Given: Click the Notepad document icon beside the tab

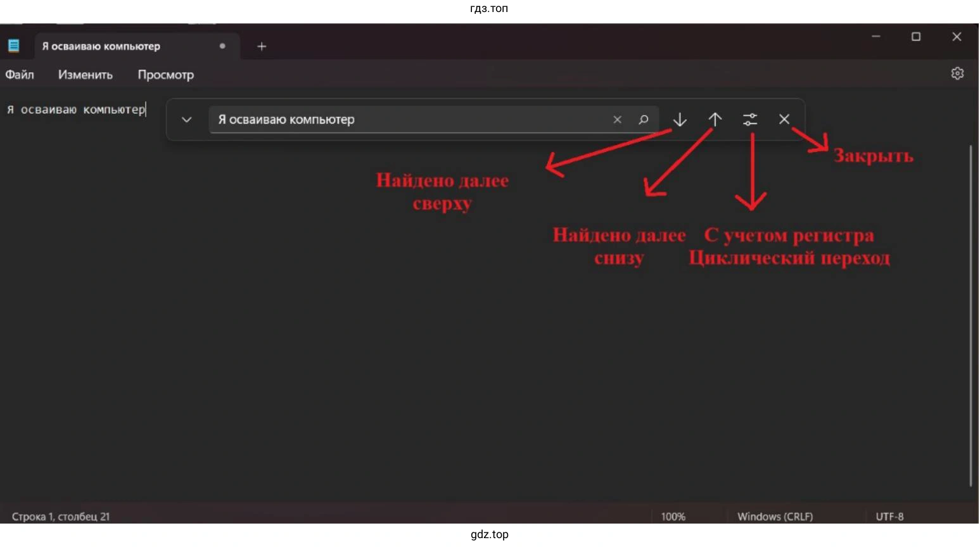Looking at the screenshot, I should 13,45.
